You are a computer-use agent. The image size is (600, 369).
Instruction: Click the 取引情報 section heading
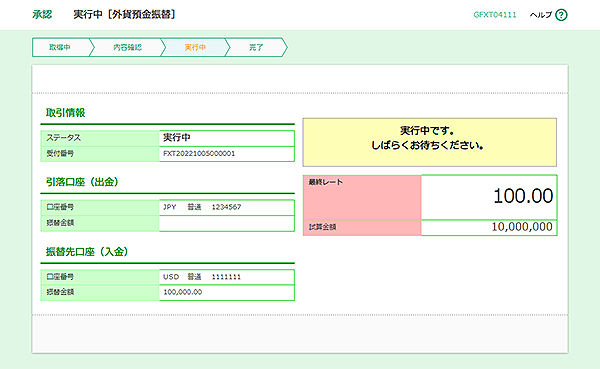[x=65, y=113]
